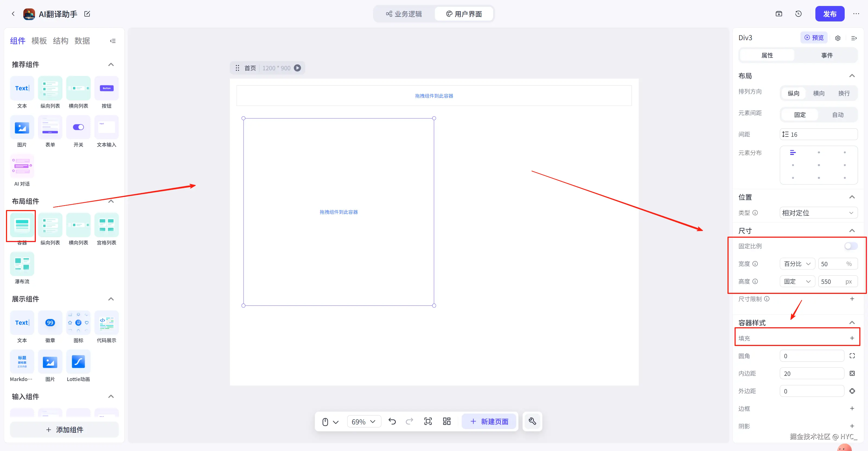Choose the AI 对话 component

pyautogui.click(x=22, y=170)
